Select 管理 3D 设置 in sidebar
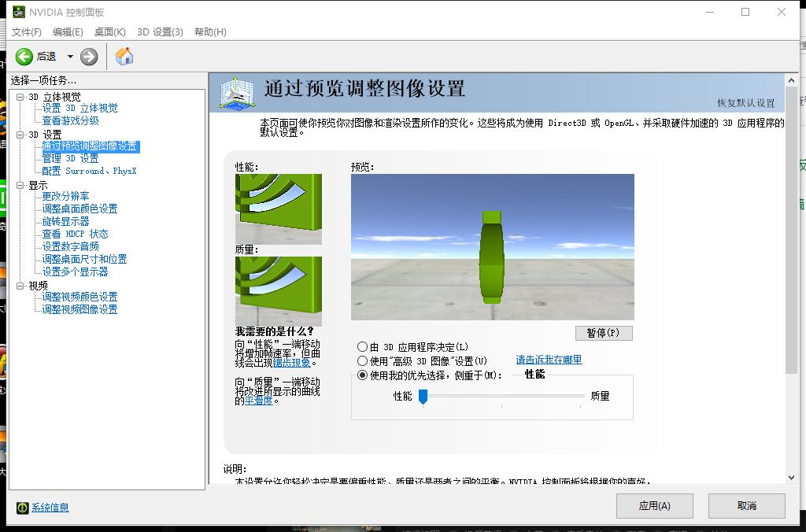The width and height of the screenshot is (806, 532). coord(69,157)
